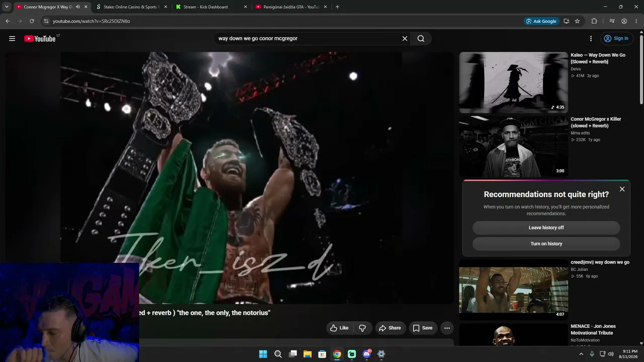
Task: Choose Turn on history
Action: point(546,244)
